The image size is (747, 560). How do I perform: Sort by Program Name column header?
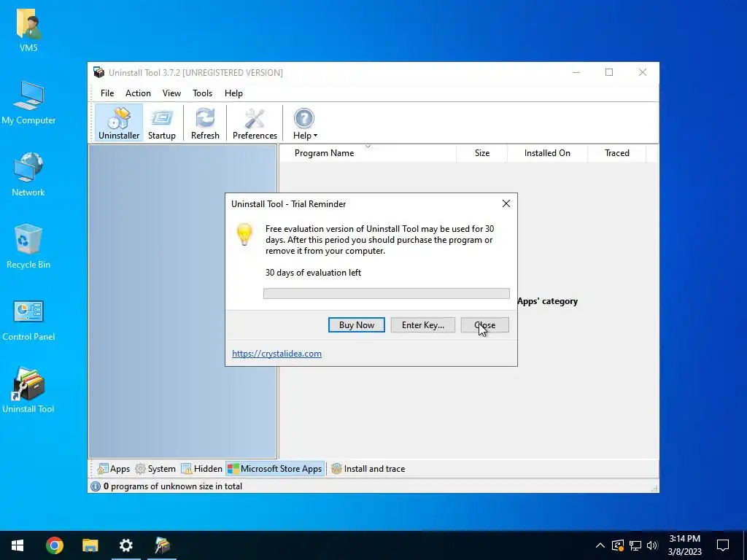tap(368, 153)
